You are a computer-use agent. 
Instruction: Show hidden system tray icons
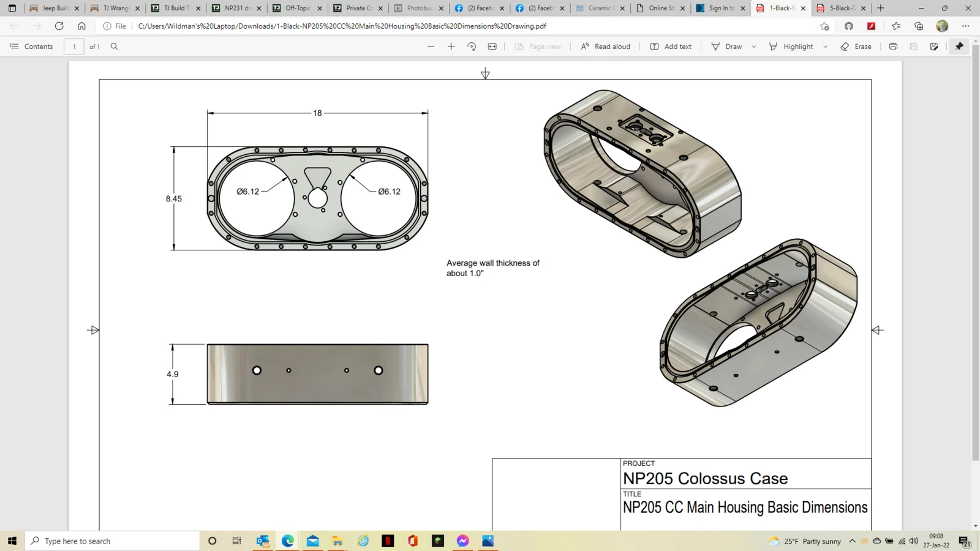852,541
